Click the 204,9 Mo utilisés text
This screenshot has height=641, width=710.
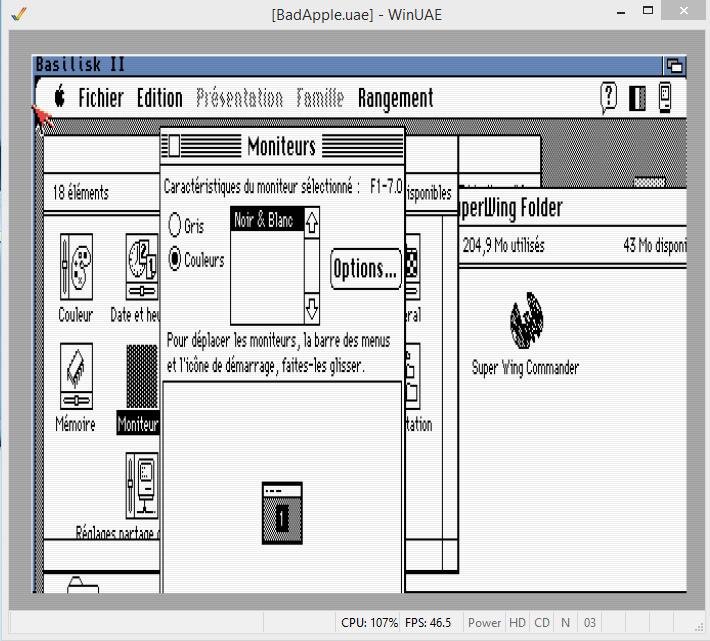tap(503, 245)
